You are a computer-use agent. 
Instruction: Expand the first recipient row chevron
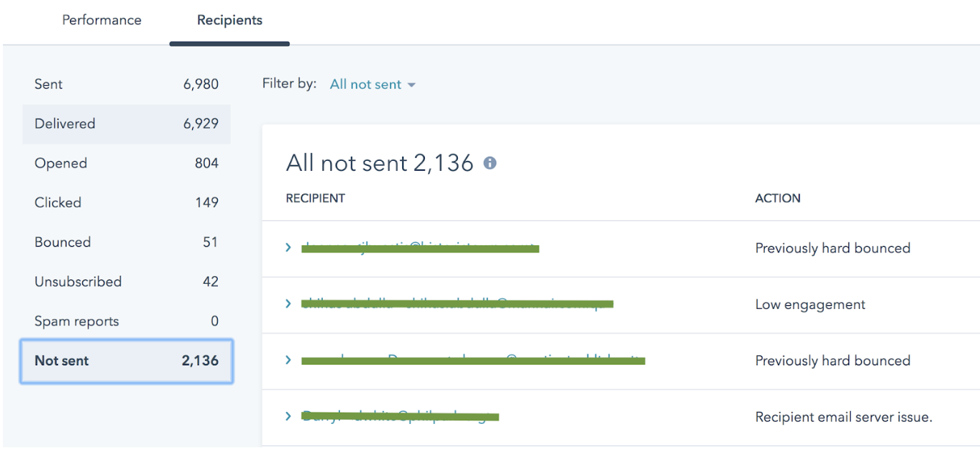point(288,247)
